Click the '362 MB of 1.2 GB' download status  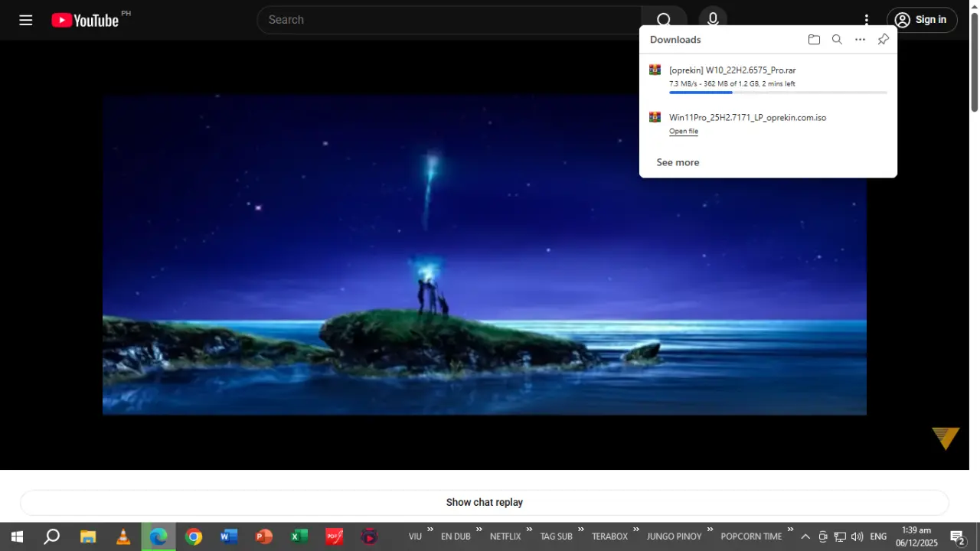(730, 83)
